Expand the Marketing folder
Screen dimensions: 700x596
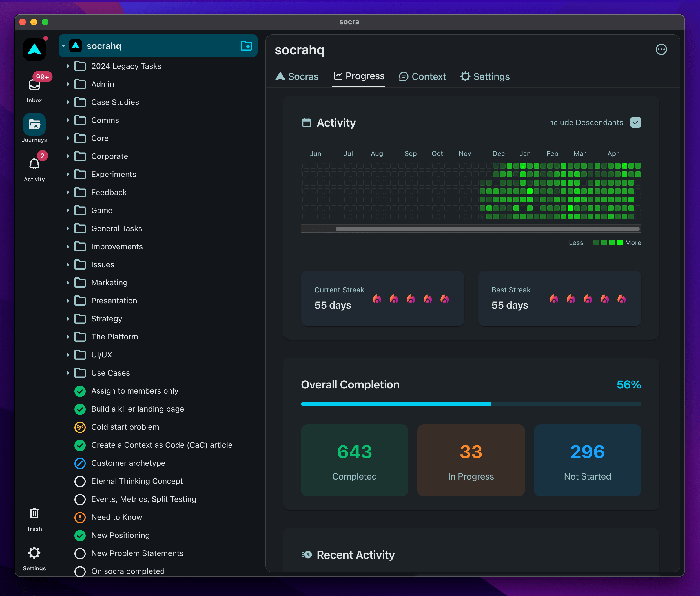click(68, 283)
